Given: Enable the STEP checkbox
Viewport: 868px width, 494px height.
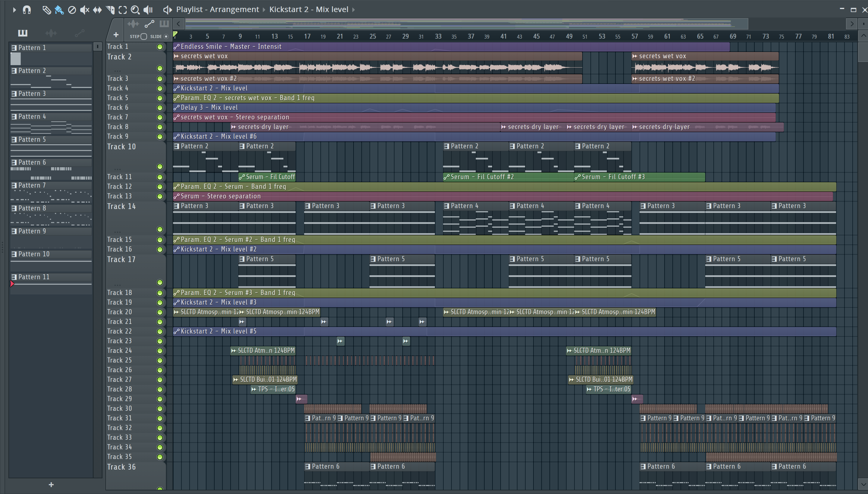Looking at the screenshot, I should tap(143, 36).
